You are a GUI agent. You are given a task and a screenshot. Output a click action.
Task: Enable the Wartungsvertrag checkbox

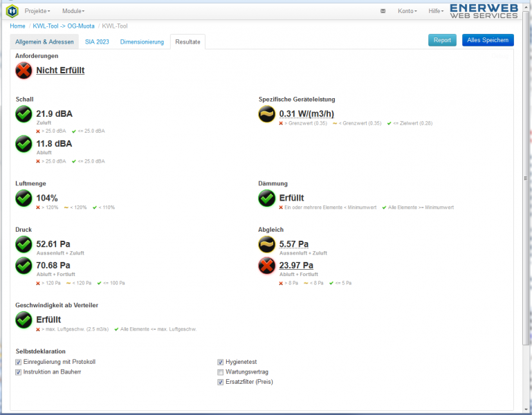(220, 371)
